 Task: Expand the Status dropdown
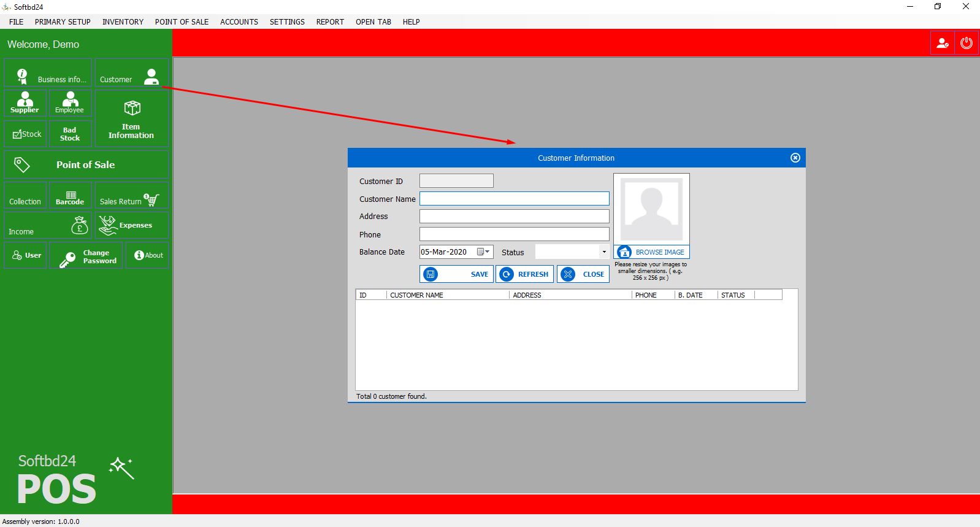coord(603,252)
